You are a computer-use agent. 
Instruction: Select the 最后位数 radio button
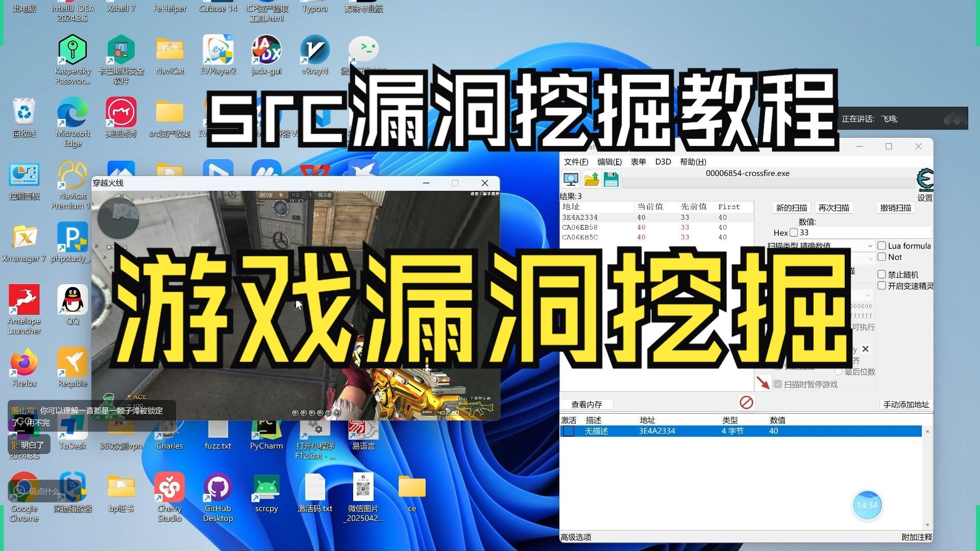(x=838, y=371)
